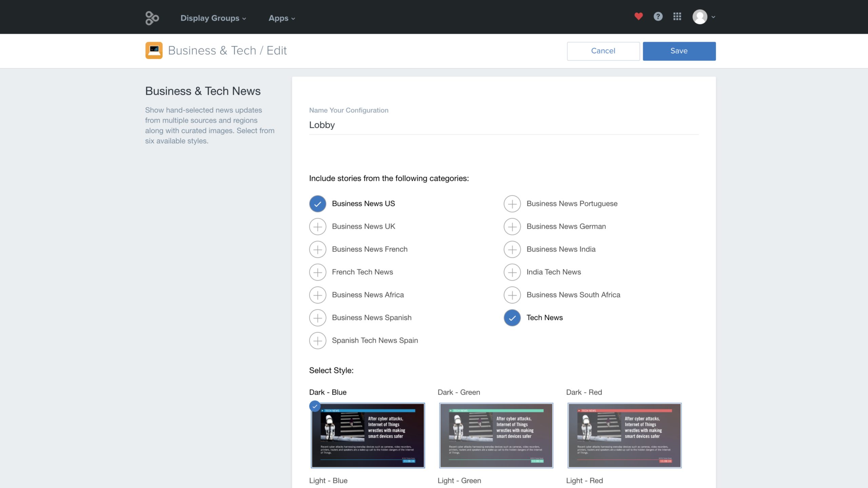The height and width of the screenshot is (488, 868).
Task: Open the help question mark icon
Action: pos(658,16)
